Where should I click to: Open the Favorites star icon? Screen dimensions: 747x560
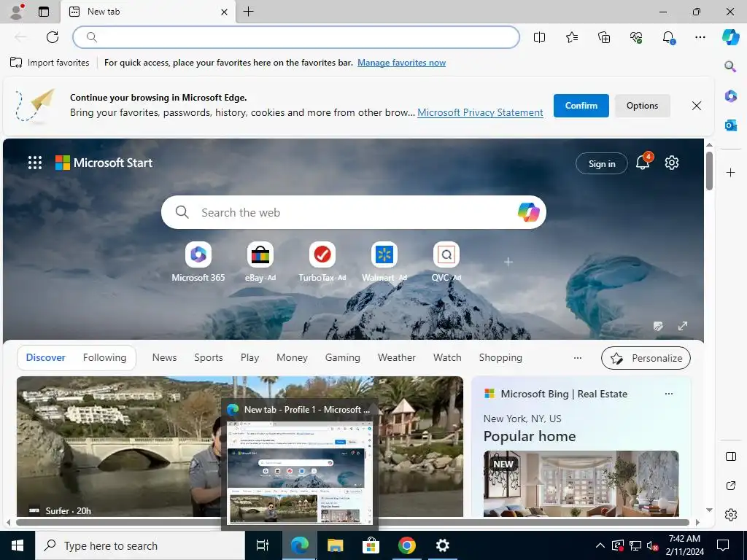[572, 37]
